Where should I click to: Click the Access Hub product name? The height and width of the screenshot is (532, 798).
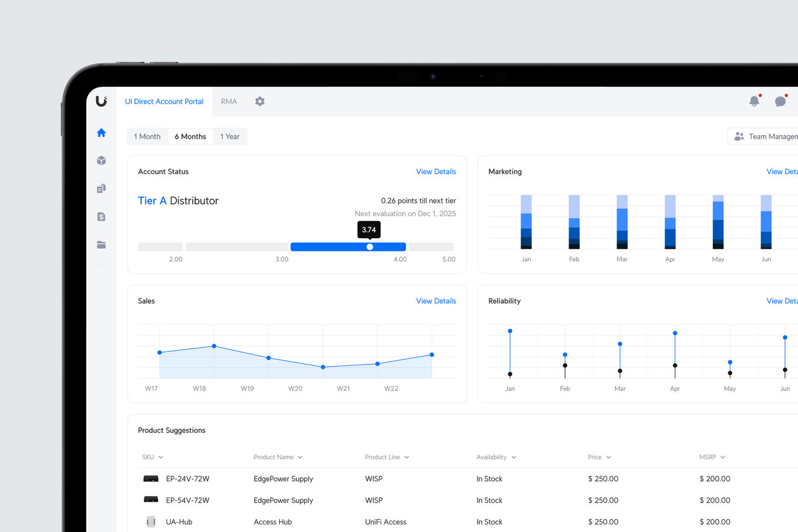(x=273, y=522)
